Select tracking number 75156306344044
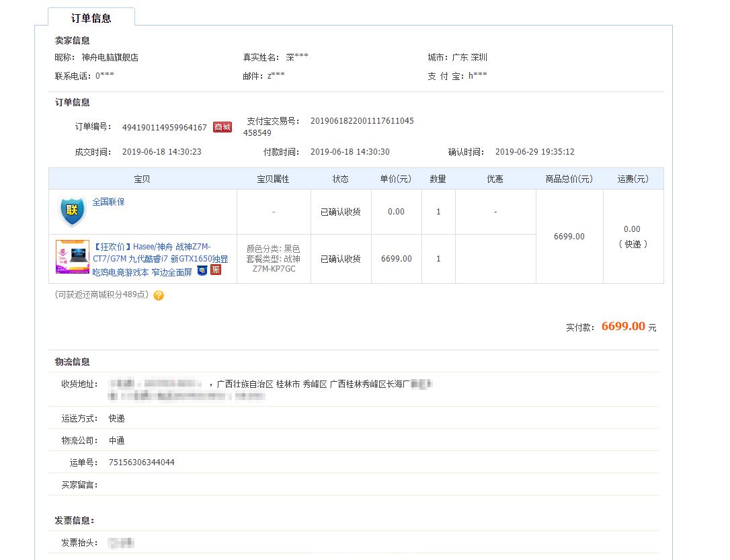This screenshot has height=560, width=730. (x=142, y=463)
